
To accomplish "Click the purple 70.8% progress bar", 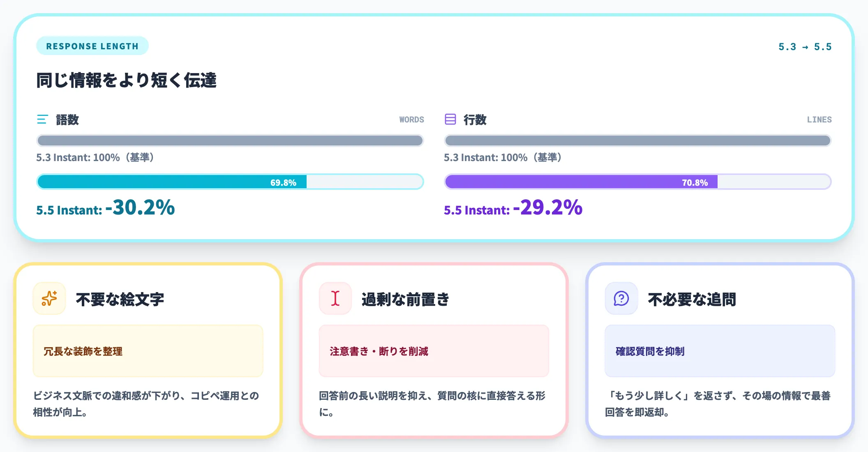I will 638,182.
